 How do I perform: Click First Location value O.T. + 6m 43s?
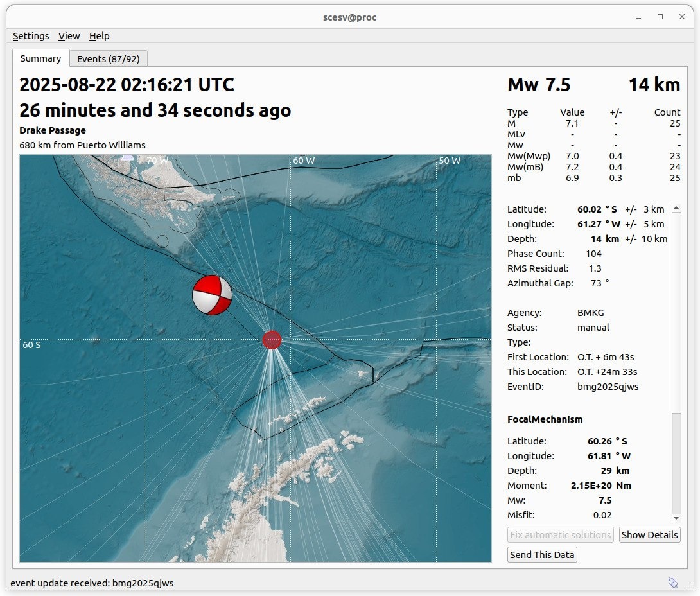tap(606, 357)
